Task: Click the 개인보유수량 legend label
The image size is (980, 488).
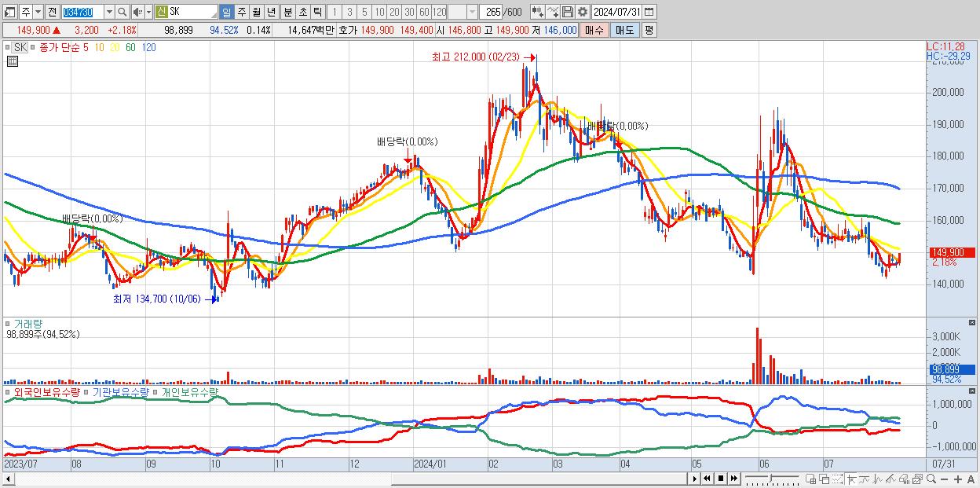Action: click(190, 391)
